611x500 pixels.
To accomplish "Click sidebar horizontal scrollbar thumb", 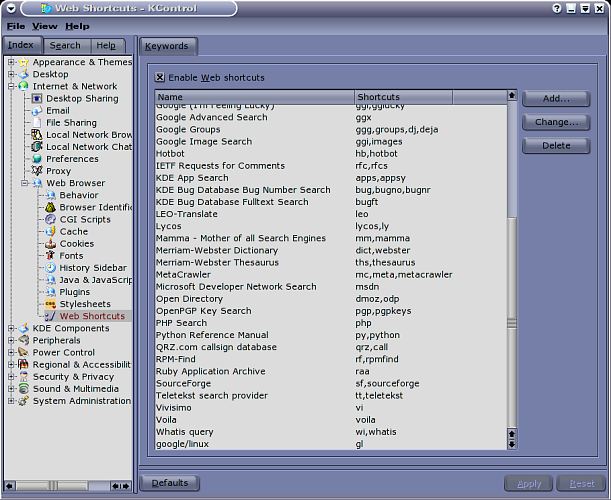I will (53, 486).
